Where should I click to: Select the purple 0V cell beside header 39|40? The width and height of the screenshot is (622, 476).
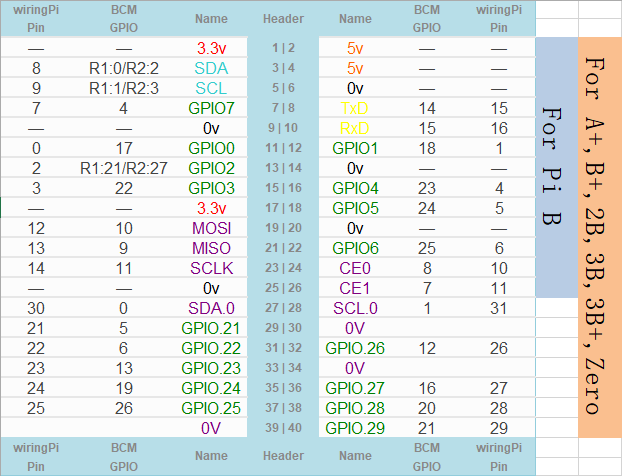pos(211,428)
